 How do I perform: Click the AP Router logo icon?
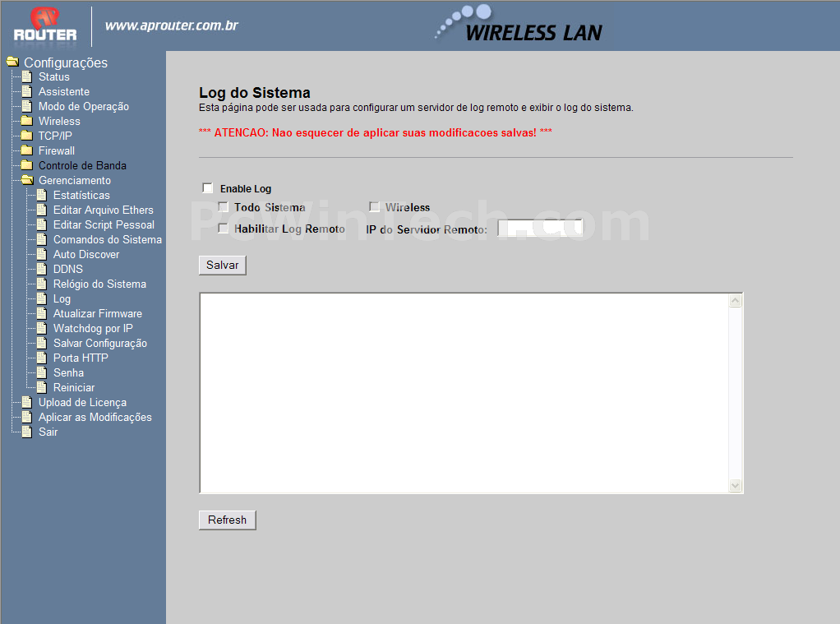45,25
